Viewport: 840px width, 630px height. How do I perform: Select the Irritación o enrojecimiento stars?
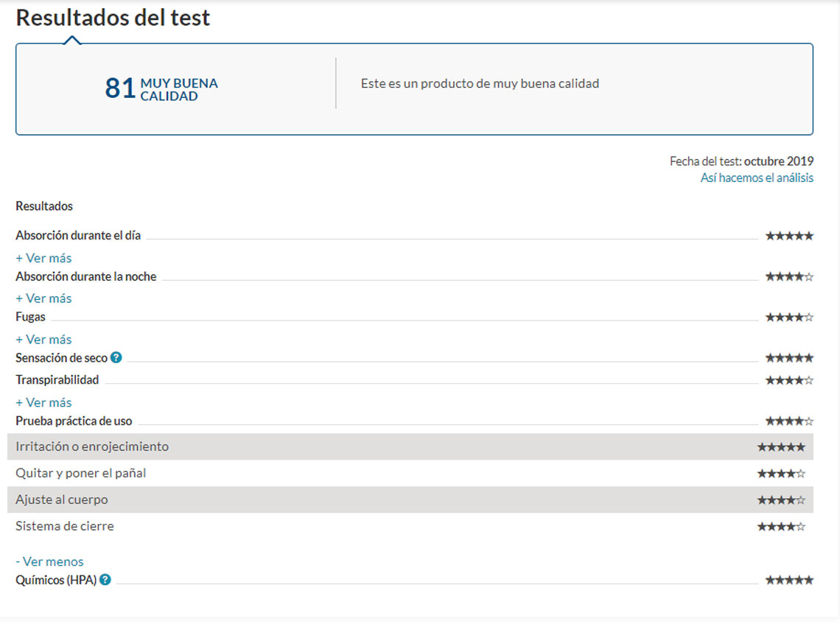781,447
